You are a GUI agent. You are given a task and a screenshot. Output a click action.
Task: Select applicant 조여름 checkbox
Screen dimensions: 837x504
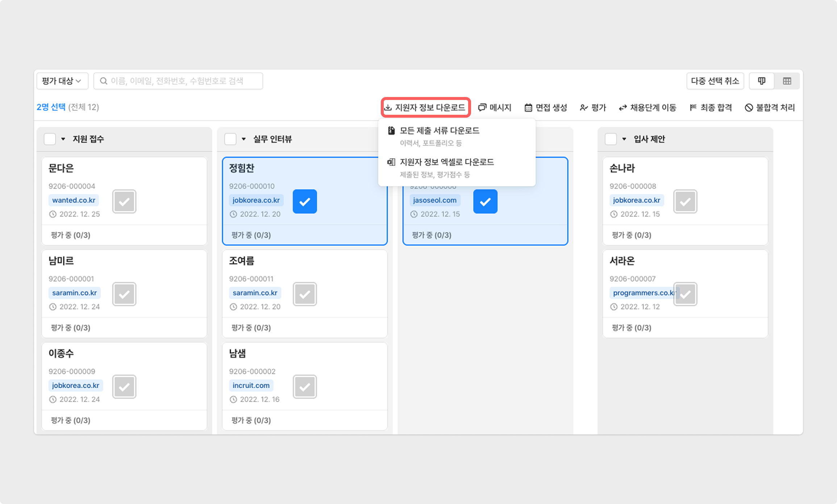click(305, 294)
